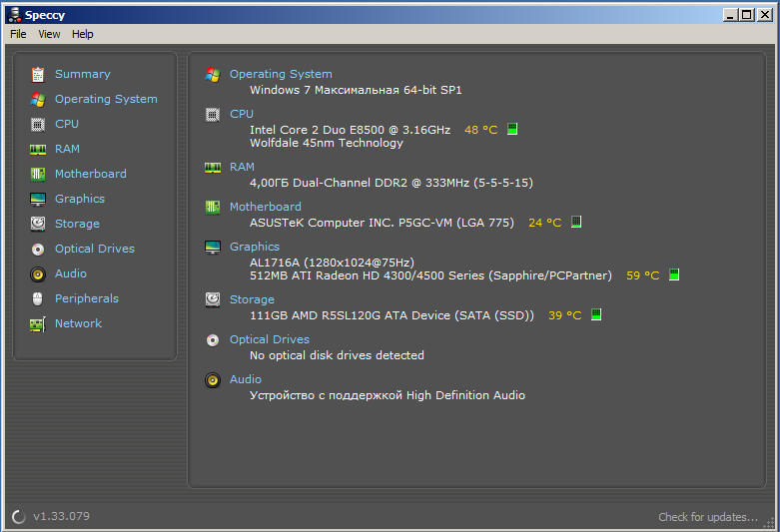Viewport: 780px width, 532px height.
Task: Click the Audio speaker icon in main panel
Action: (x=213, y=380)
